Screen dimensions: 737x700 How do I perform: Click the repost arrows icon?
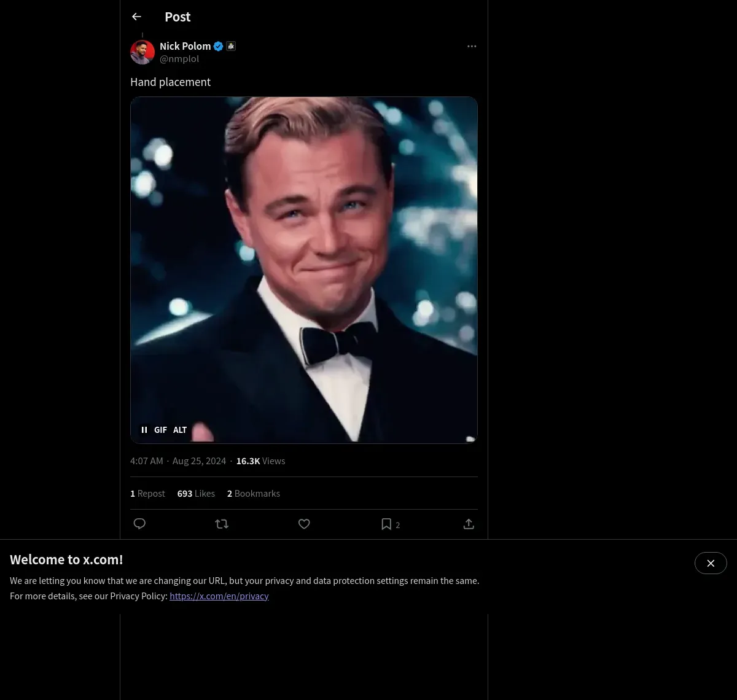coord(222,524)
